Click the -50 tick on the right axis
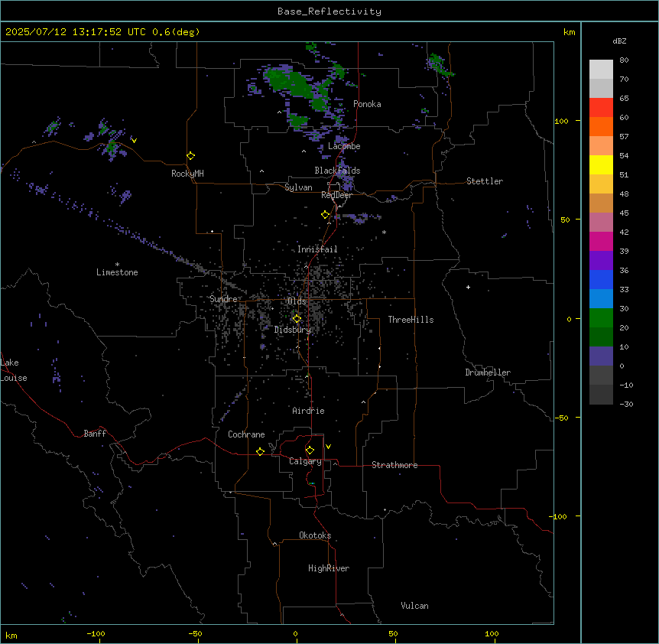659x644 pixels. (561, 418)
